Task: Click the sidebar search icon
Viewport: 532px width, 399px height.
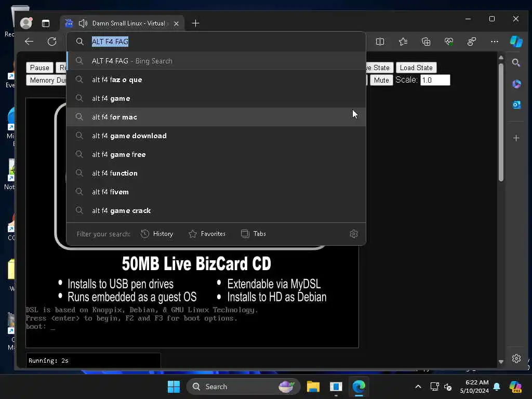Action: (516, 62)
